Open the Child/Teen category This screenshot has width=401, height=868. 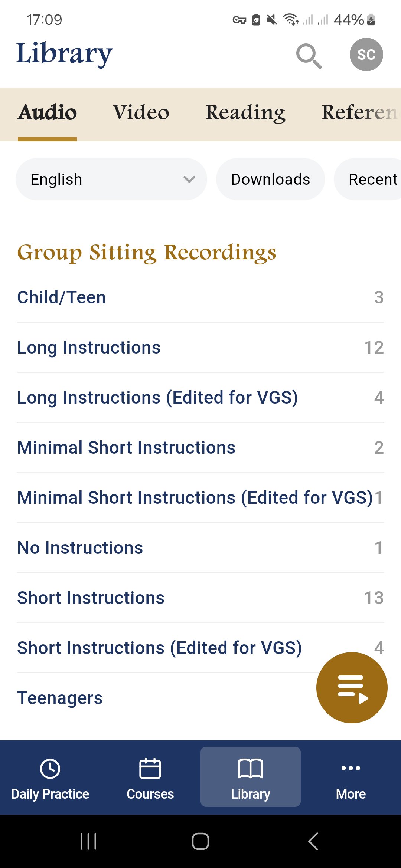[x=200, y=297]
